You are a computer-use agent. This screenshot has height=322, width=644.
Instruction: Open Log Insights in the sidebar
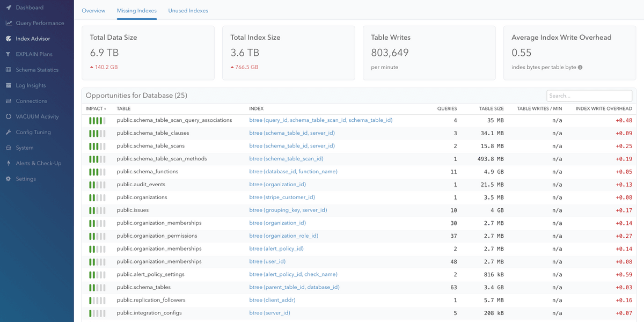(x=32, y=85)
